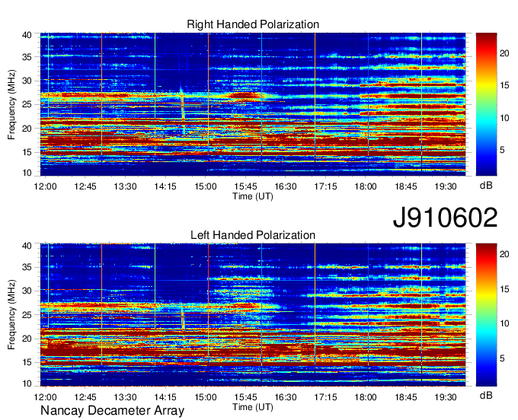This screenshot has height=420, width=518.
Task: Click "17:15" tick on the Right Handed time axis
Action: click(325, 186)
